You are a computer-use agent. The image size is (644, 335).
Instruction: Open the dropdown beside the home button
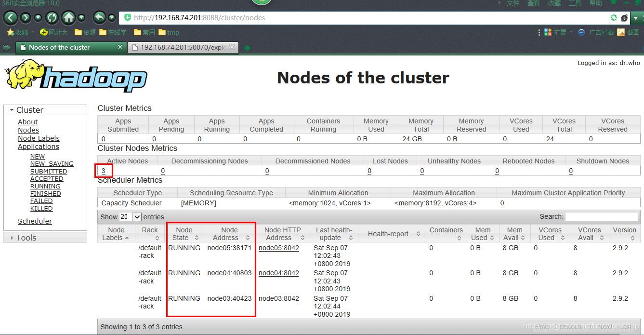pyautogui.click(x=81, y=18)
